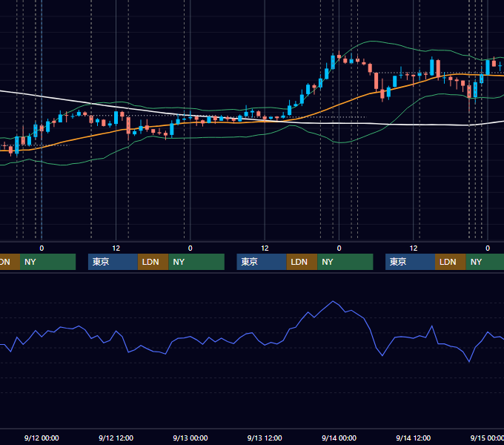Select the NY session block spanning 9/14 00:00

tap(345, 262)
